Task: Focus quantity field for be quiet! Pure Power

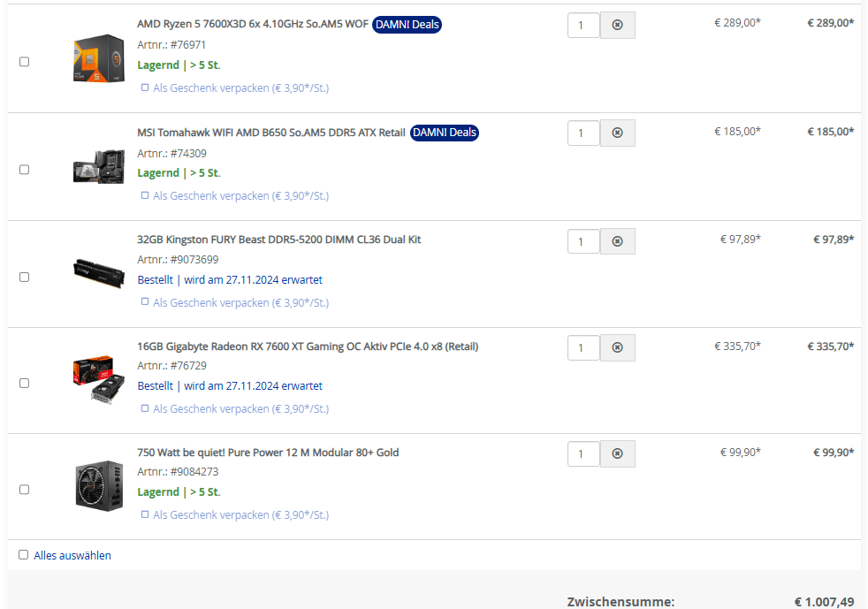Action: pos(583,454)
